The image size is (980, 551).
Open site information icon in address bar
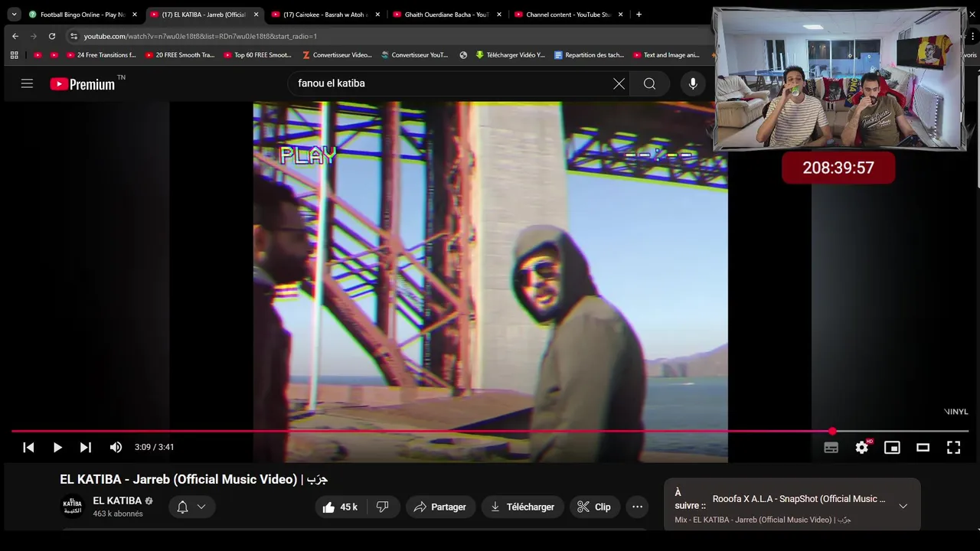click(x=73, y=36)
